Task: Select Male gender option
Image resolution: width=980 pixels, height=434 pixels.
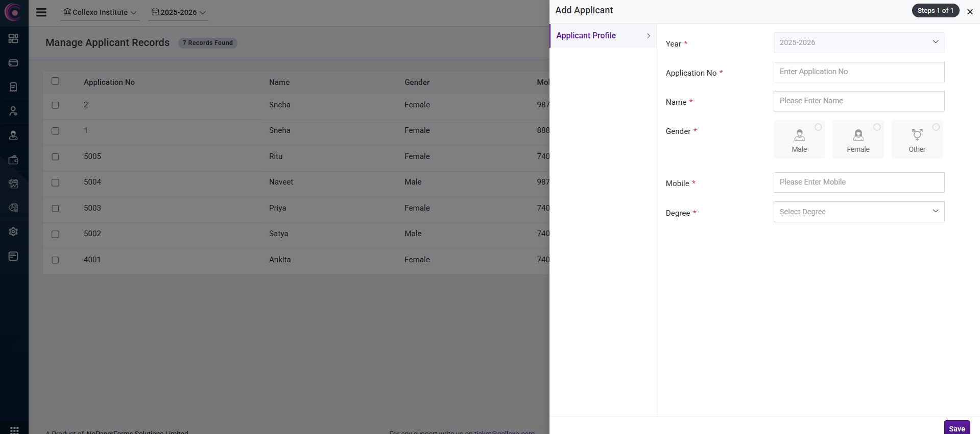Action: coord(799,140)
